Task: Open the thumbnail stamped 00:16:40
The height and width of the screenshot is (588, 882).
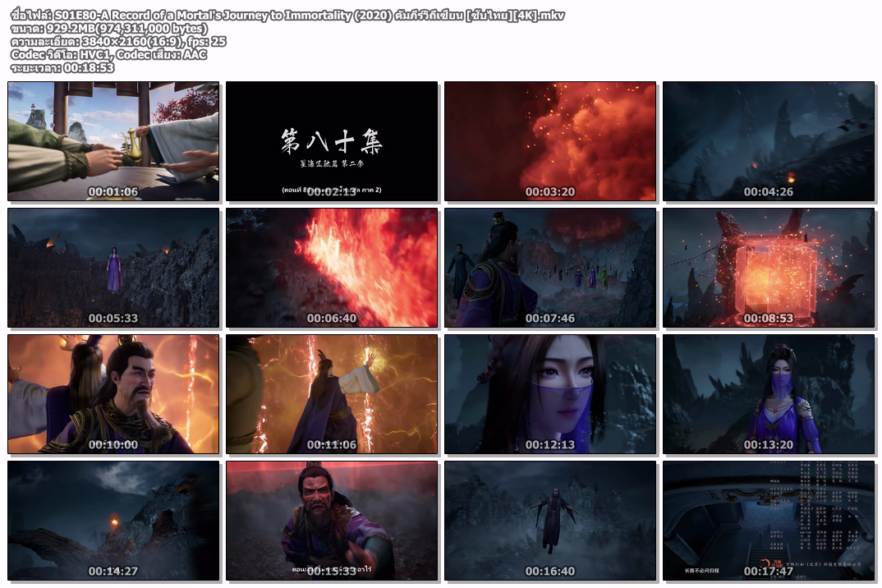Action: [550, 521]
